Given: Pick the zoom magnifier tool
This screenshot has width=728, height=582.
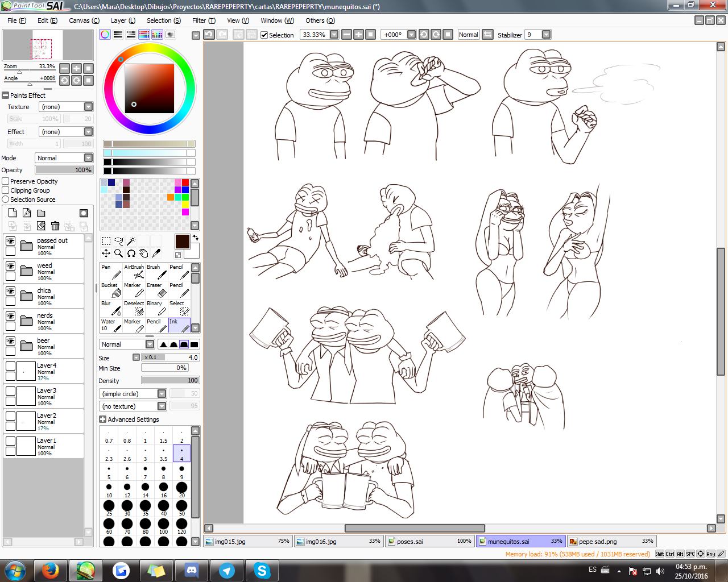Looking at the screenshot, I should (x=118, y=253).
